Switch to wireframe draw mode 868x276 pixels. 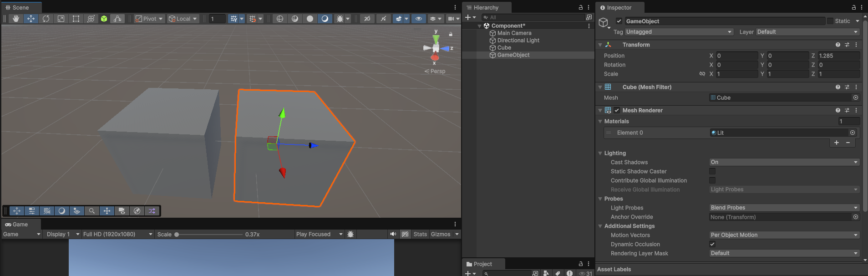click(x=280, y=19)
